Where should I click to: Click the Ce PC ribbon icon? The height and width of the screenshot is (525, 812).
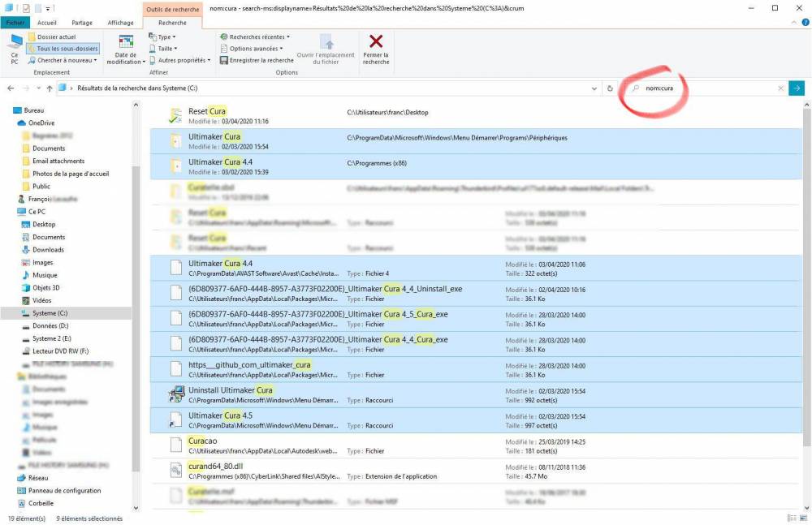15,49
